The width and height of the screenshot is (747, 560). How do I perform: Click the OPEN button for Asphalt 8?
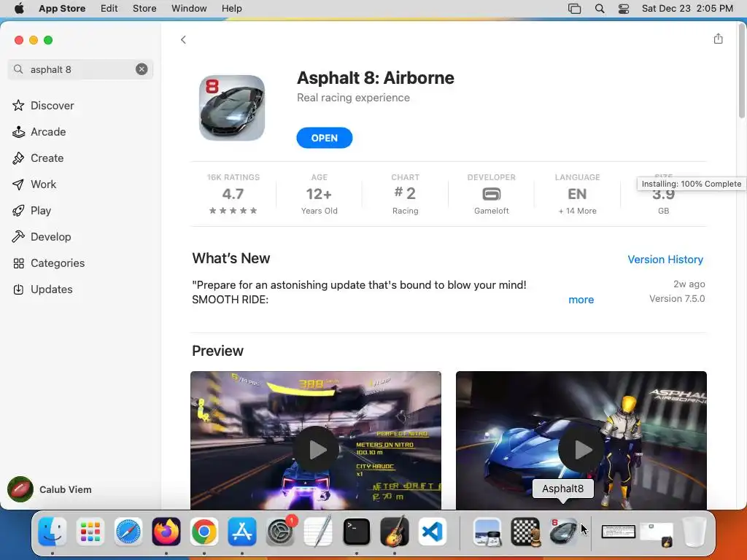pyautogui.click(x=325, y=138)
